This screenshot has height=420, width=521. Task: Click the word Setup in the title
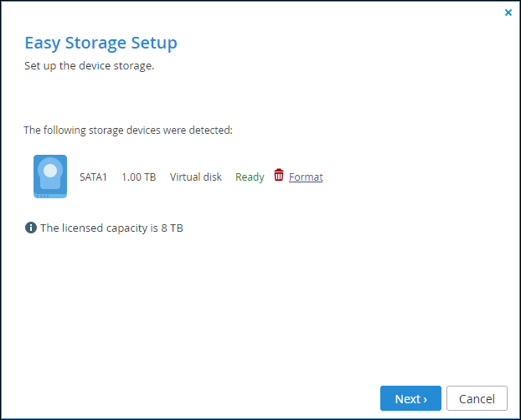click(x=154, y=44)
